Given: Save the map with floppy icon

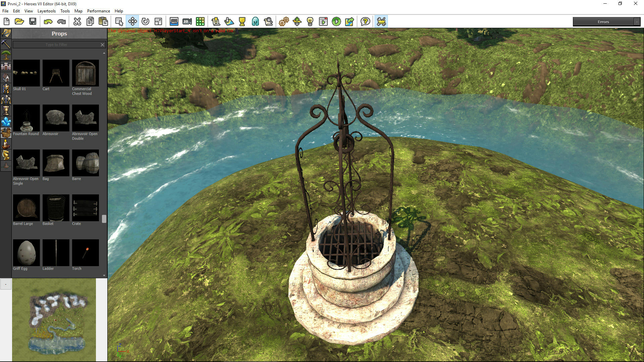Looking at the screenshot, I should pos(33,22).
